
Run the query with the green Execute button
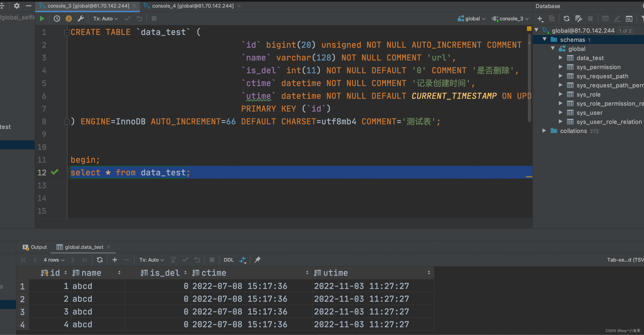click(x=42, y=18)
